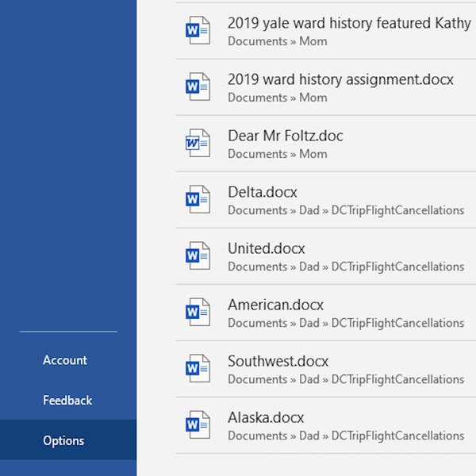Click the Word icon next to Southwest.docx
476x476 pixels.
point(198,368)
